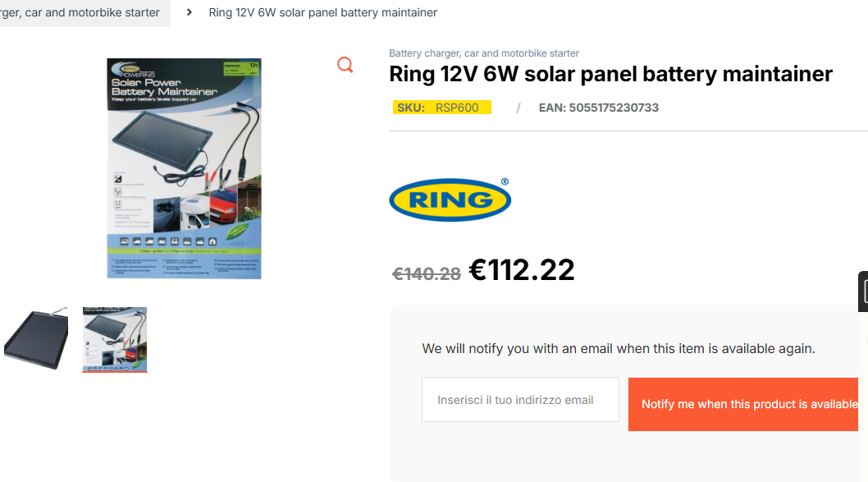Click the slash between SKU and EAN

click(519, 108)
